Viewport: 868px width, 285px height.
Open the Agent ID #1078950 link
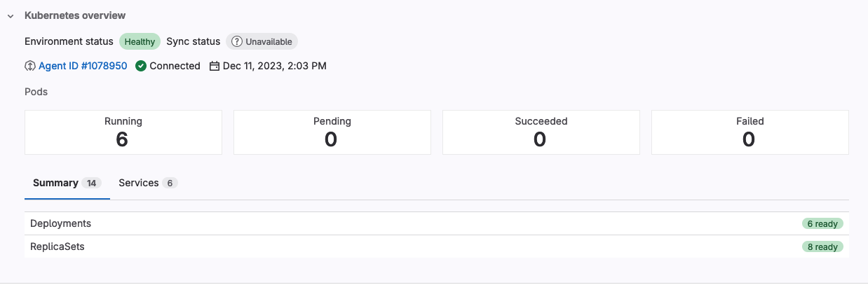[83, 66]
